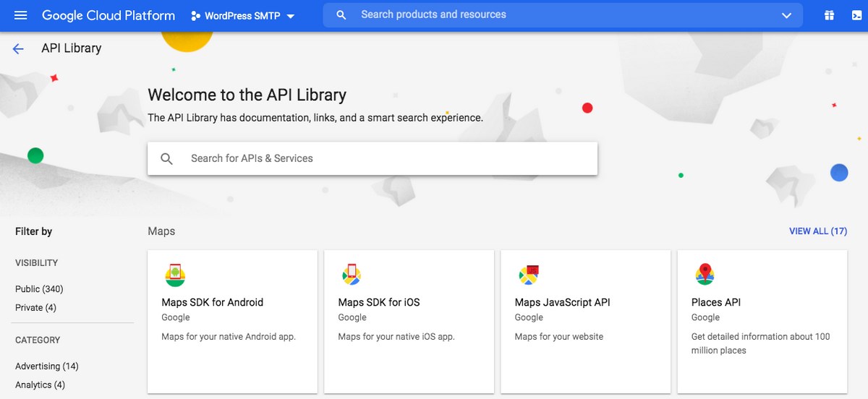Image resolution: width=868 pixels, height=399 pixels.
Task: Open the Places API card
Action: 762,322
